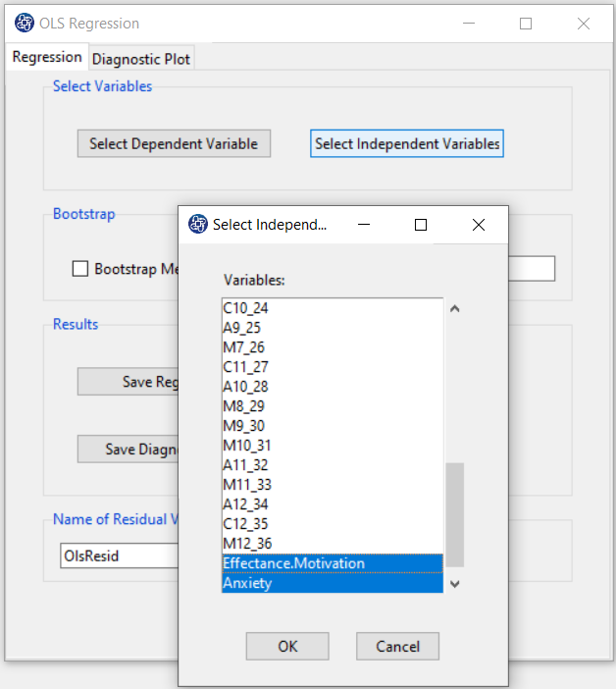Click the variables list scrollbar thumb
The image size is (616, 689).
tap(455, 514)
